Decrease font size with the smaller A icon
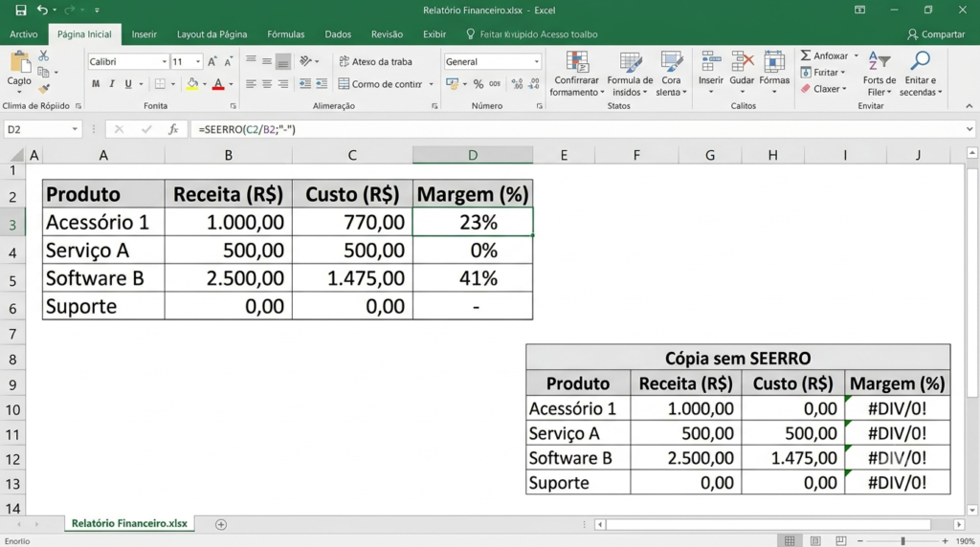 (228, 61)
